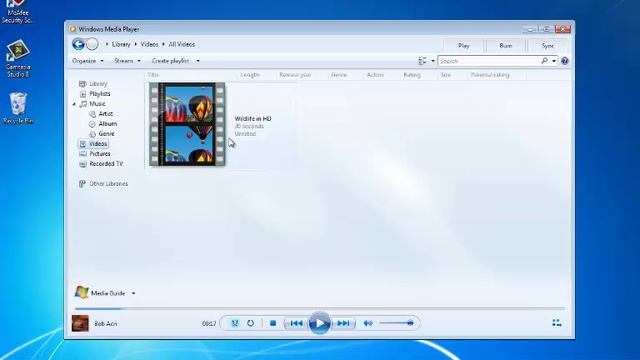
Task: Click the large Play button
Action: pos(320,323)
